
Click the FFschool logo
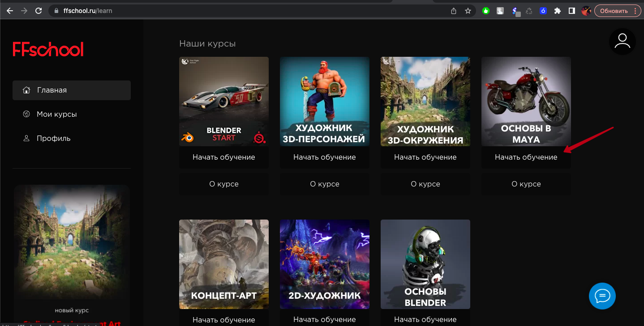[48, 50]
